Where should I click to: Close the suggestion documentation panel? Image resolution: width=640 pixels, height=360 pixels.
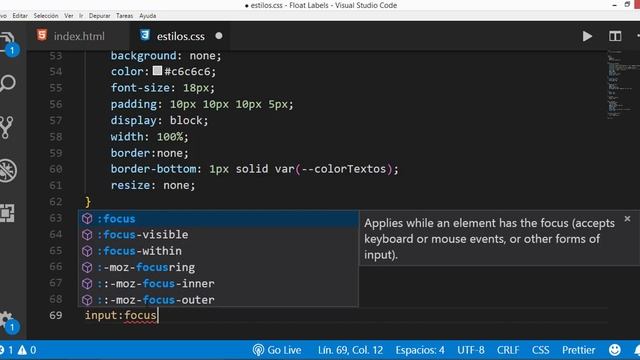pyautogui.click(x=627, y=219)
